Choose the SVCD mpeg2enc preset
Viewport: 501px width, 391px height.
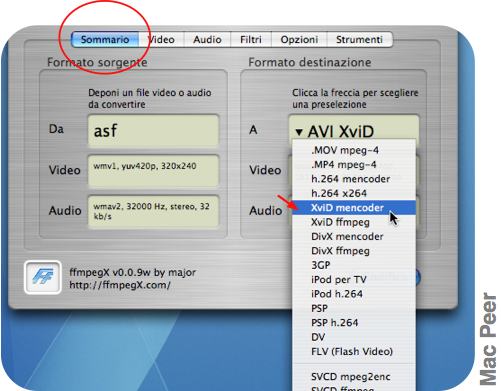point(354,377)
